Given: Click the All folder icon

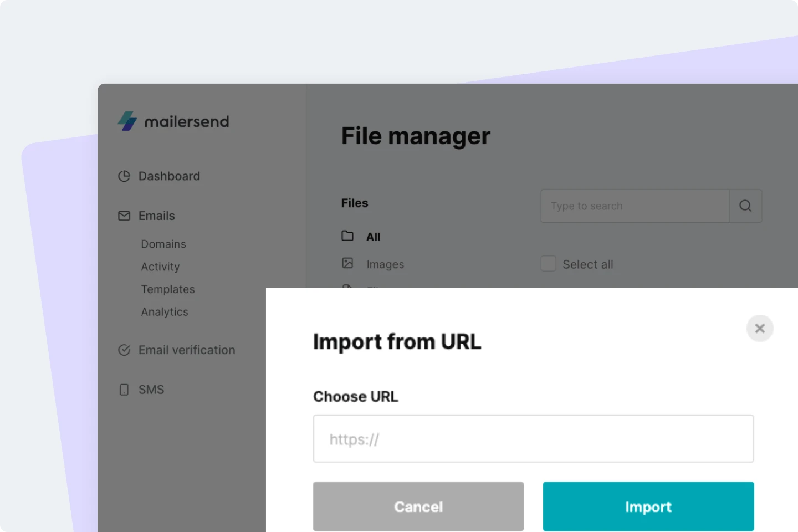Looking at the screenshot, I should pyautogui.click(x=347, y=236).
